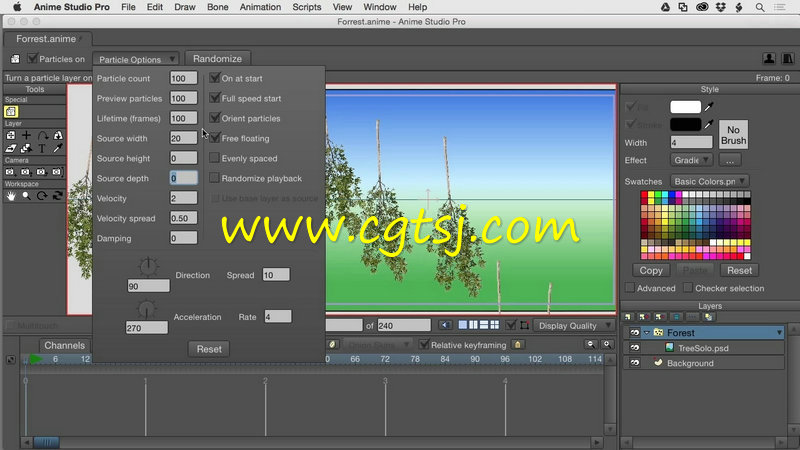Enable the Advanced style checkbox
800x450 pixels.
[630, 288]
